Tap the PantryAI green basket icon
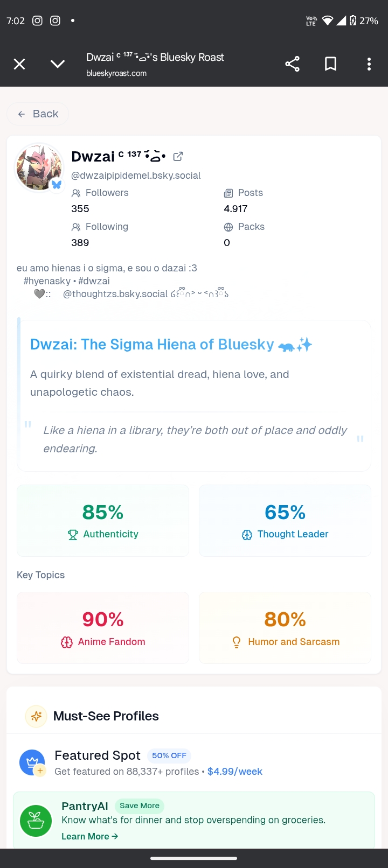 click(36, 821)
